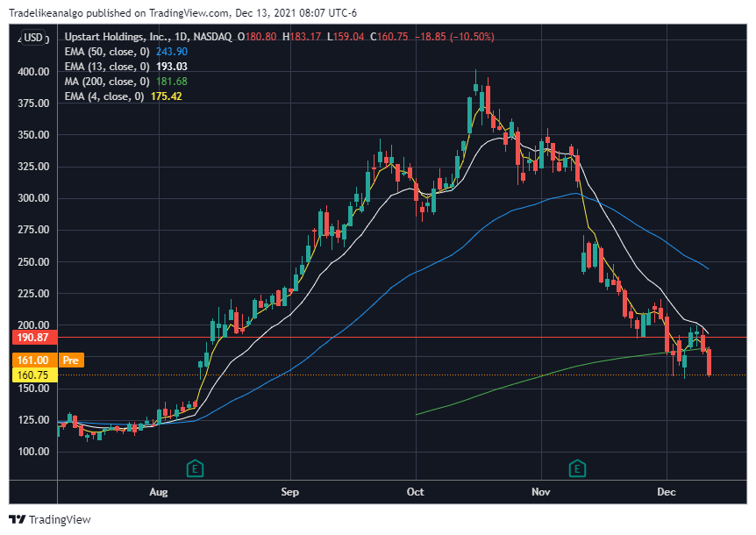
Task: Click the close value C160.75
Action: click(389, 37)
